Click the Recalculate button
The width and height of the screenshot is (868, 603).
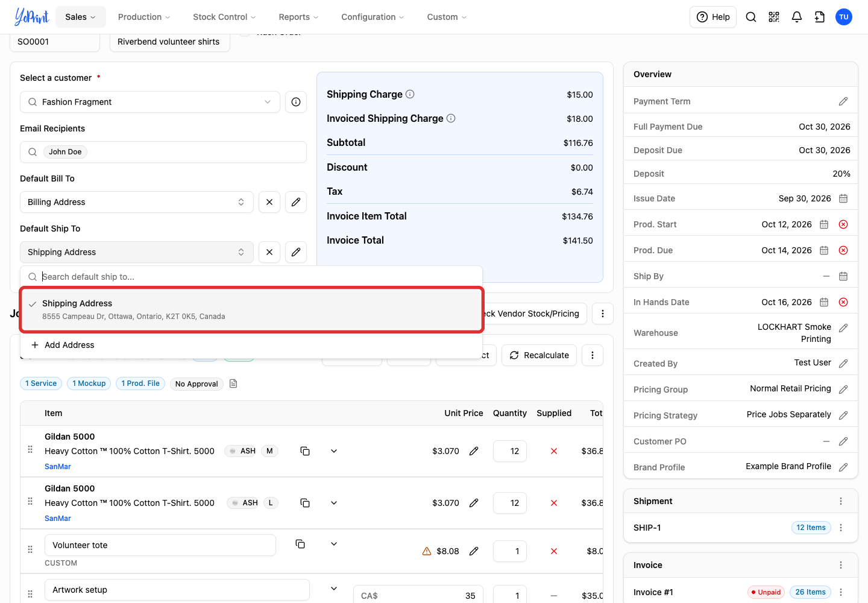pyautogui.click(x=539, y=355)
